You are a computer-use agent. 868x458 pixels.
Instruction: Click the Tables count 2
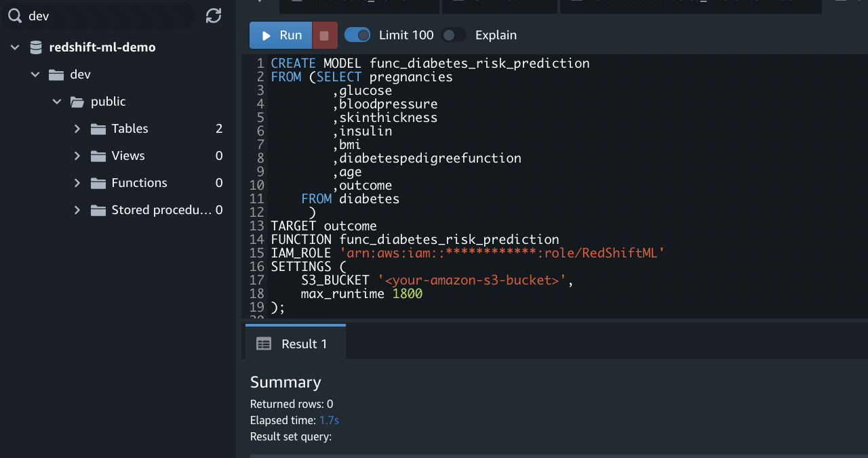(219, 129)
